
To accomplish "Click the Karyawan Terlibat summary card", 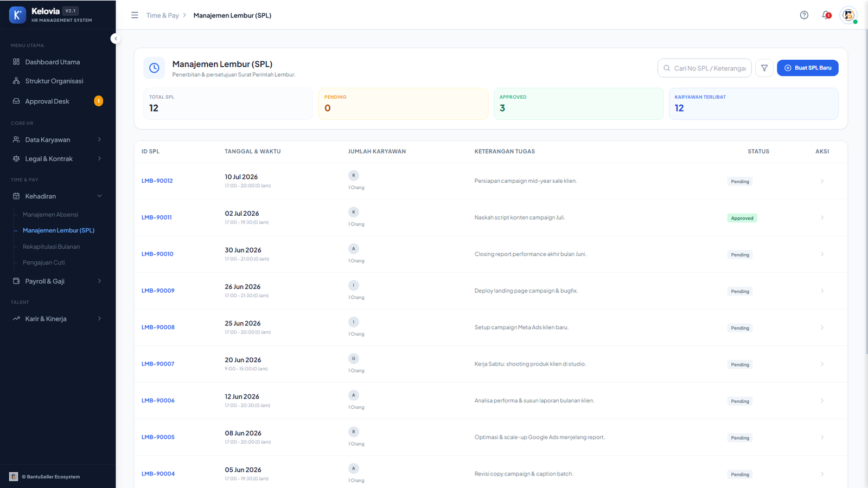I will click(x=754, y=104).
